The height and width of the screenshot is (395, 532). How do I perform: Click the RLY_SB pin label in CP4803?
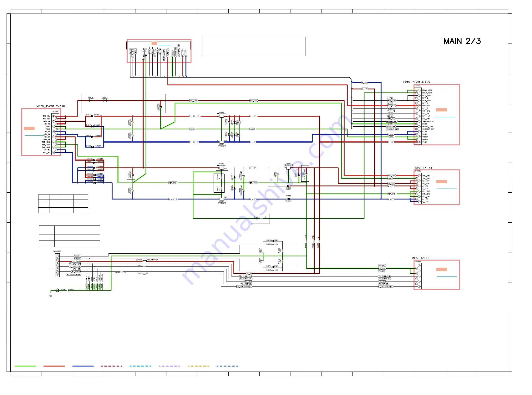[x=426, y=114]
